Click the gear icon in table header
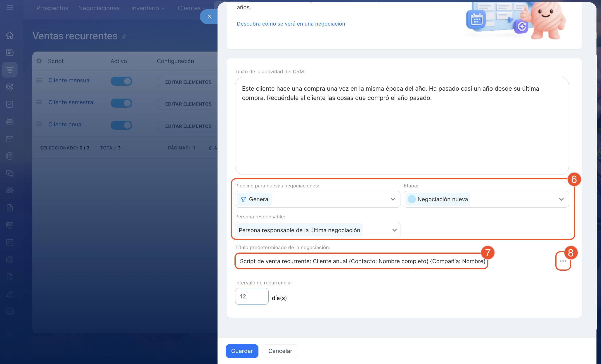 tap(39, 61)
